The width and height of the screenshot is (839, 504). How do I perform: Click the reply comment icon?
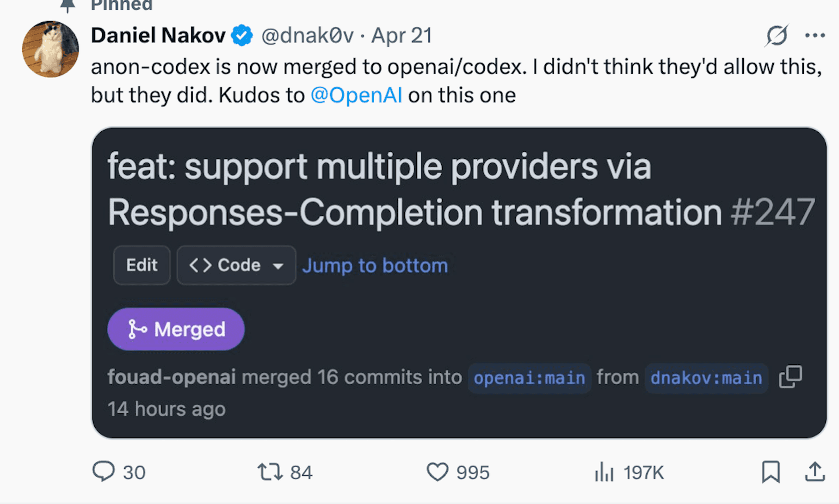[x=104, y=472]
